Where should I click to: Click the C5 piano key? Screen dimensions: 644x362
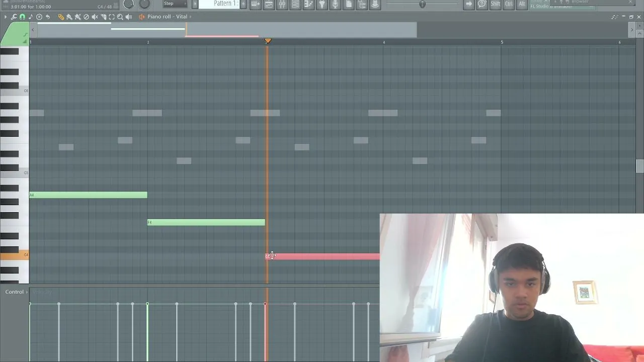click(15, 173)
